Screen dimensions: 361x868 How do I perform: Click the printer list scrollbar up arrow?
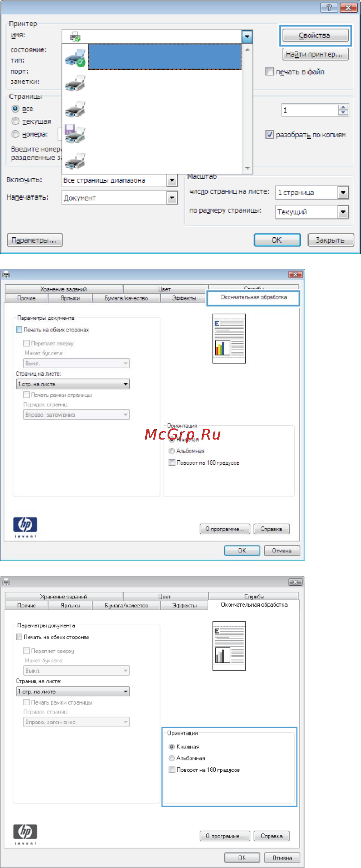(x=247, y=50)
